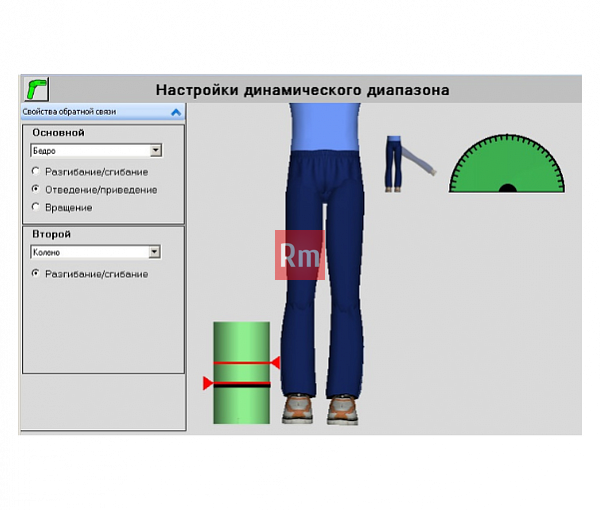Click the Бедро combo box field

tap(96, 150)
